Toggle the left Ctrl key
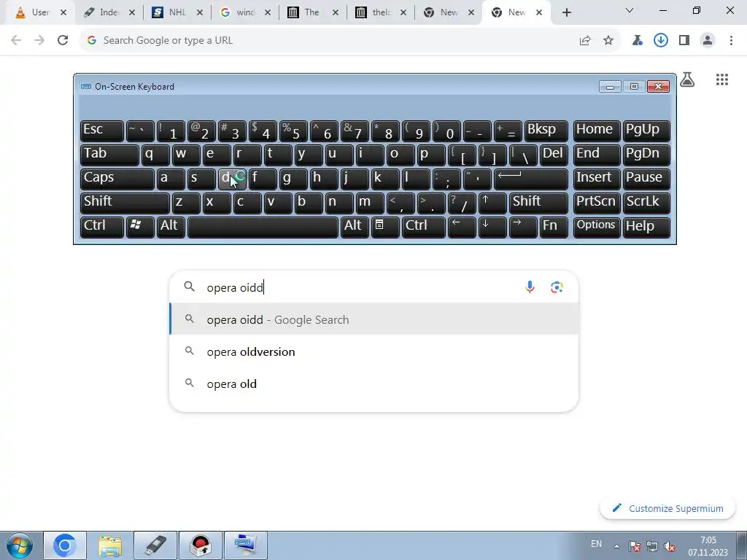This screenshot has height=560, width=747. tap(102, 227)
